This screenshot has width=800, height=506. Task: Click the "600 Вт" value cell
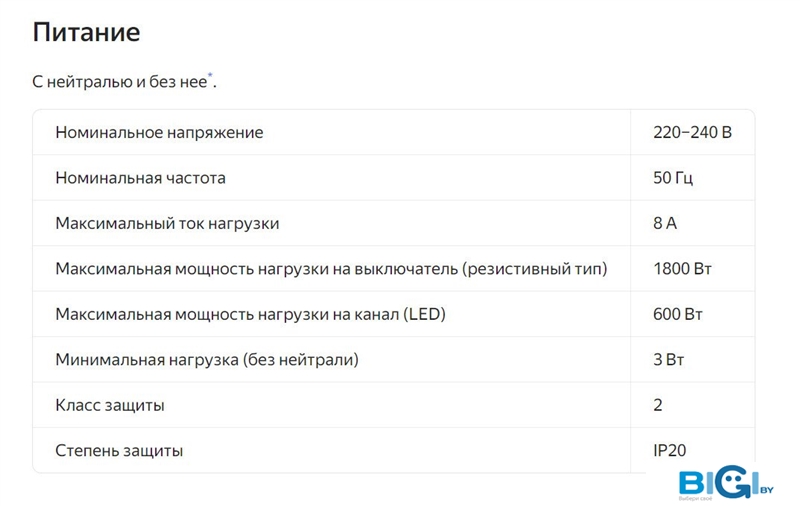point(678,314)
